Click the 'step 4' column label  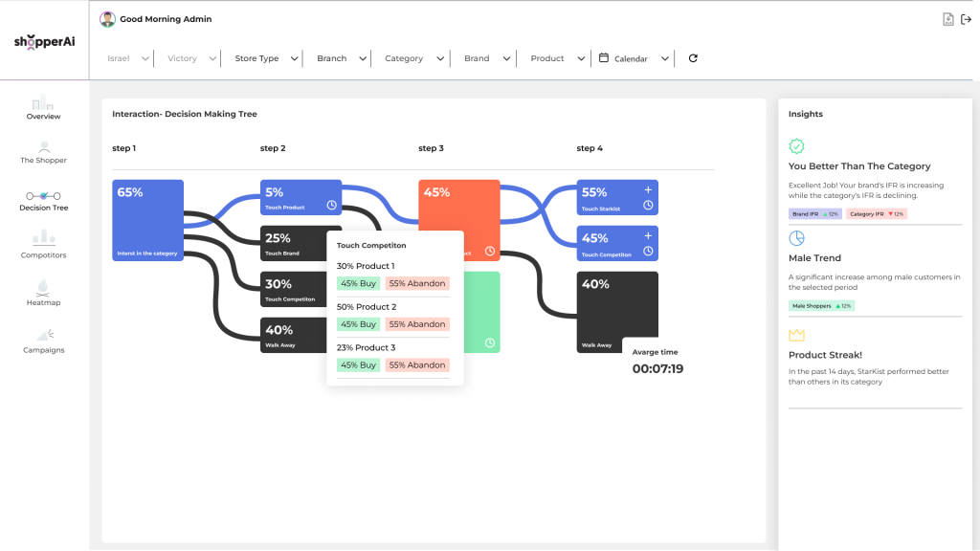[590, 148]
